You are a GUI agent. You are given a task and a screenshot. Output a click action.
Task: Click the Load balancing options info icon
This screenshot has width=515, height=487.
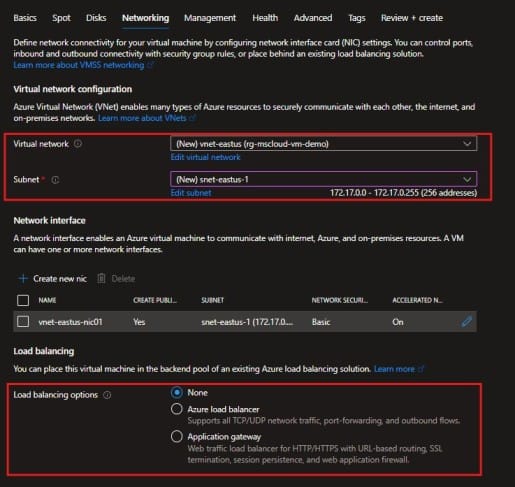click(x=107, y=395)
